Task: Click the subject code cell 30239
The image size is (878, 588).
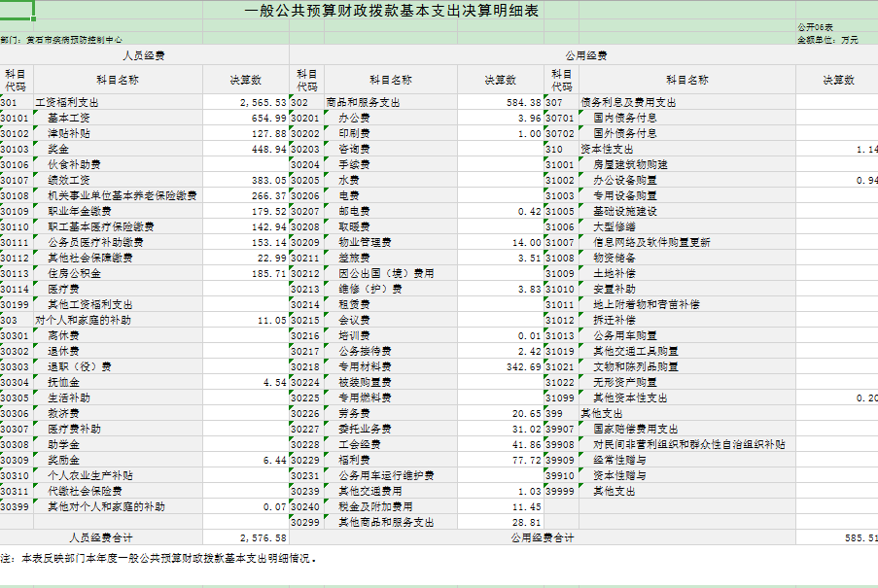Action: [x=305, y=491]
